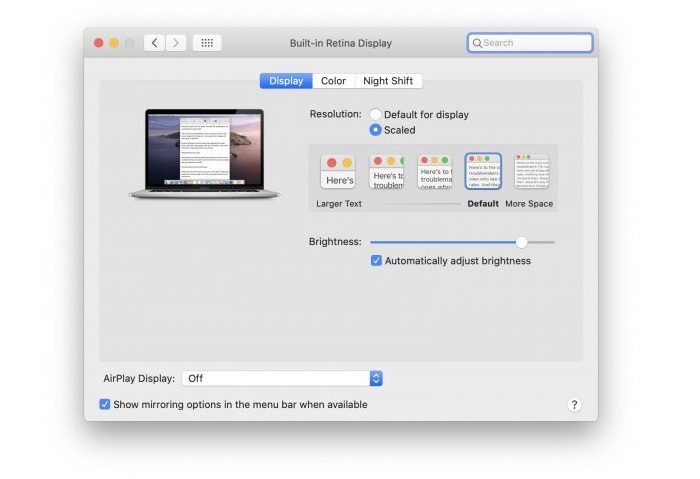Click the Brightness slider handle
The width and height of the screenshot is (700, 479).
(521, 242)
